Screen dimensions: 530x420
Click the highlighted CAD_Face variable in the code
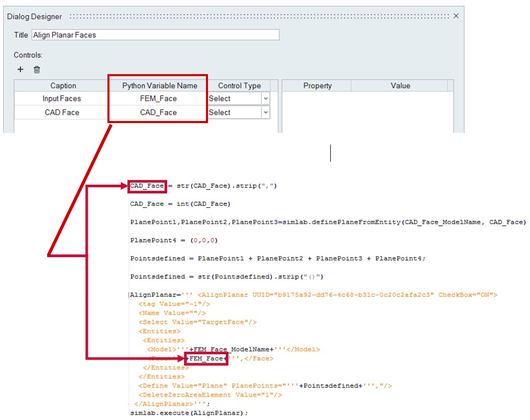(147, 186)
